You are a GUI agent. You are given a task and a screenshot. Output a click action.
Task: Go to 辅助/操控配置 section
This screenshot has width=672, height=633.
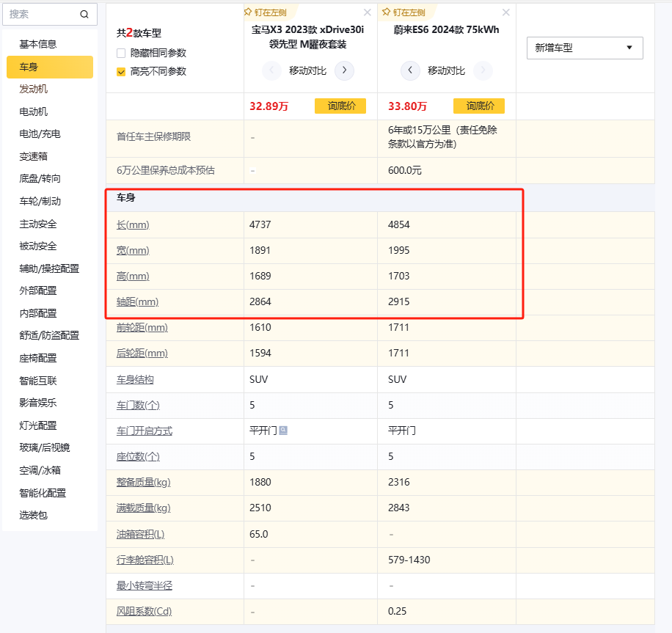pyautogui.click(x=49, y=268)
